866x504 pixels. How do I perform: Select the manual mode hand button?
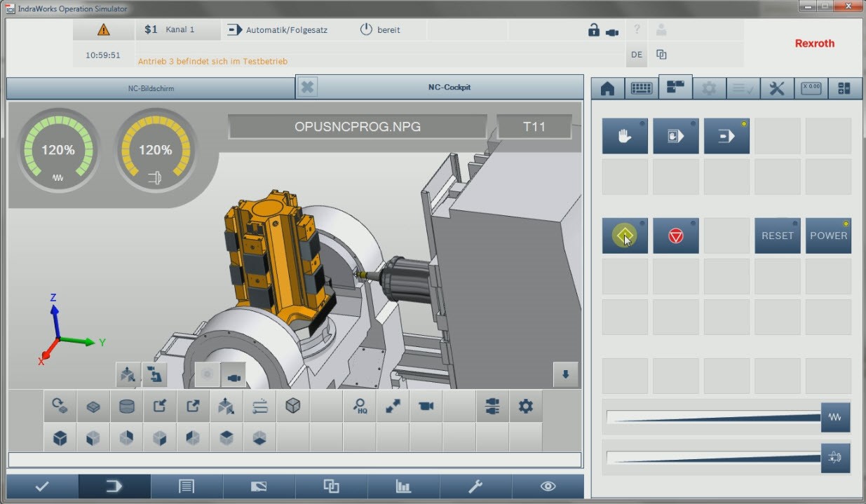pyautogui.click(x=624, y=136)
